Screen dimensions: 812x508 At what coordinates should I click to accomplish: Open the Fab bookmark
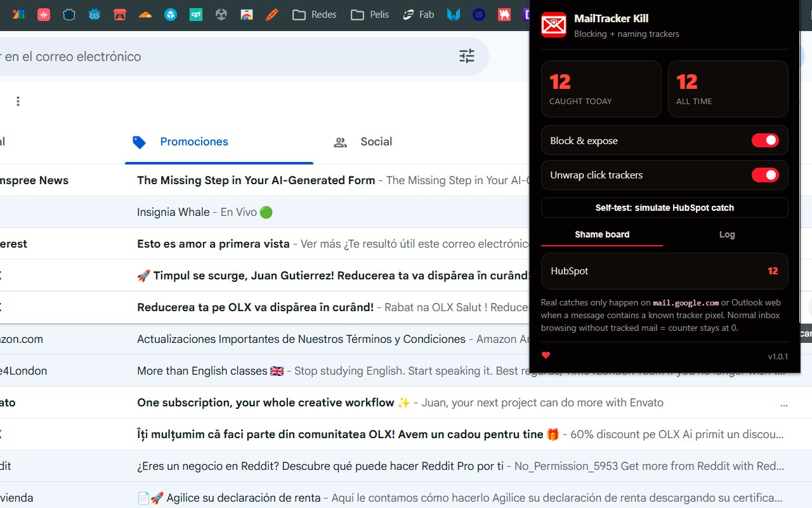pos(419,14)
